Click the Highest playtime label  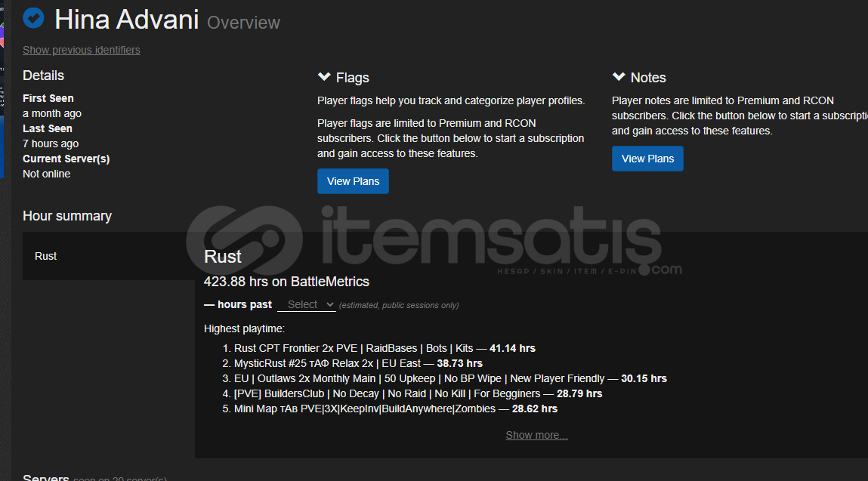pos(244,328)
